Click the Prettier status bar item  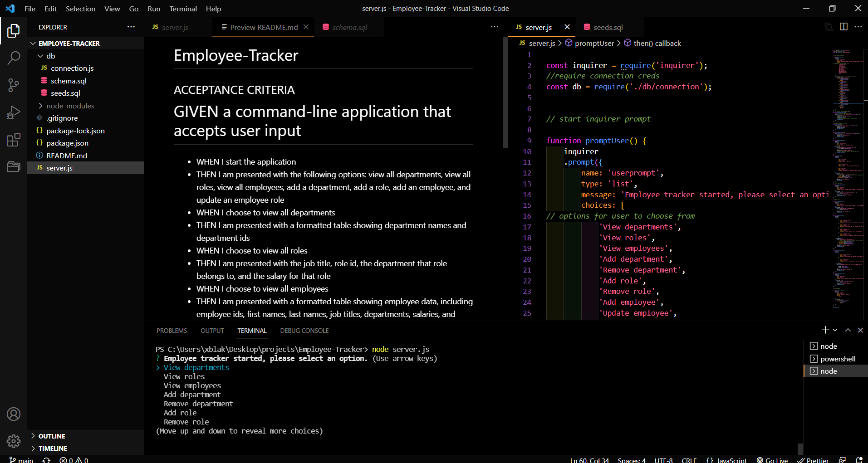[813, 460]
